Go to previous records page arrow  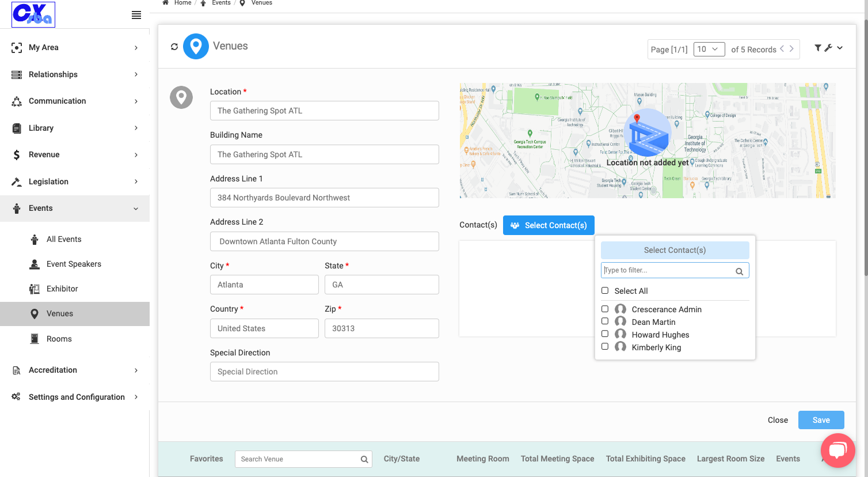782,49
